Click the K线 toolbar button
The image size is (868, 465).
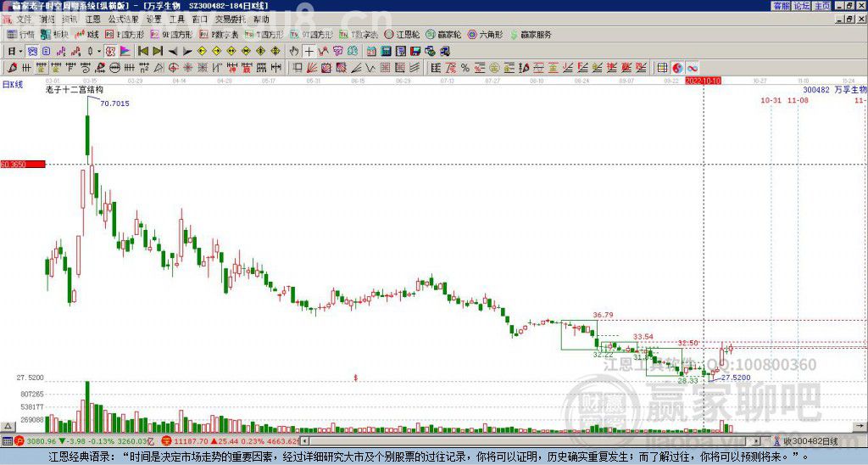coord(86,34)
